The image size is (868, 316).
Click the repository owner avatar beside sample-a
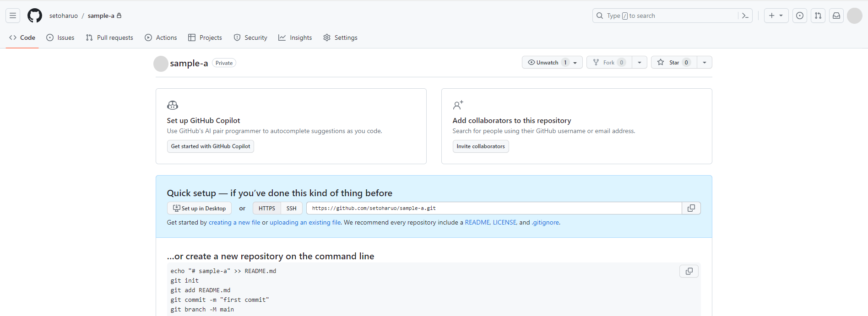[161, 64]
